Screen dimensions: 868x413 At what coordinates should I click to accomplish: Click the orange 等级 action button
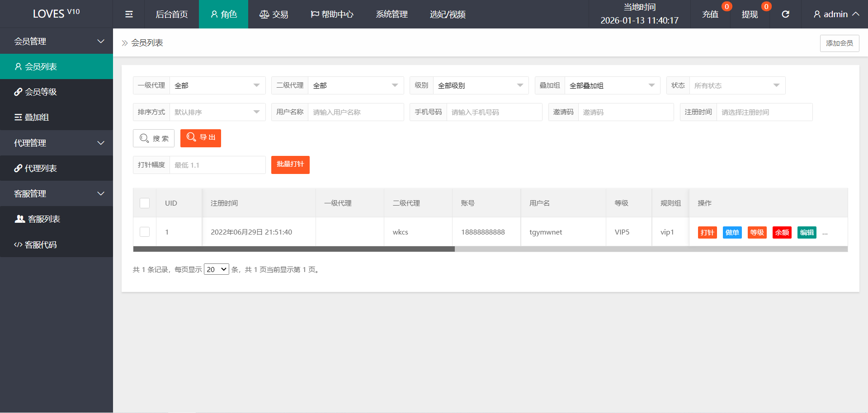757,232
